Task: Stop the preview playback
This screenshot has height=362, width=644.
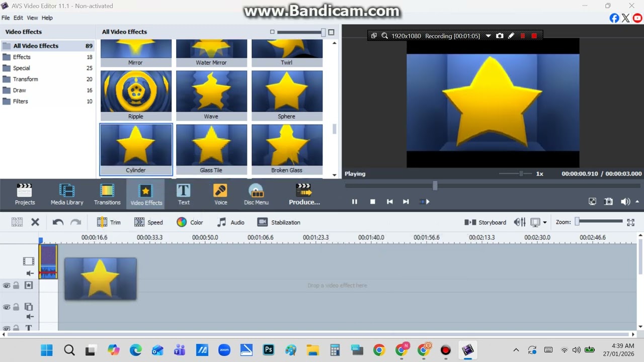Action: (372, 202)
